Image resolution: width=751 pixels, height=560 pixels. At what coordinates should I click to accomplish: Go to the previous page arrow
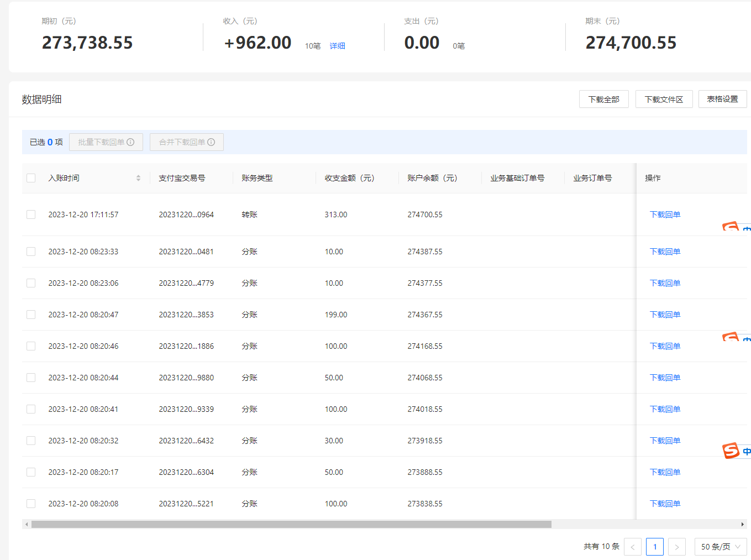click(x=633, y=547)
